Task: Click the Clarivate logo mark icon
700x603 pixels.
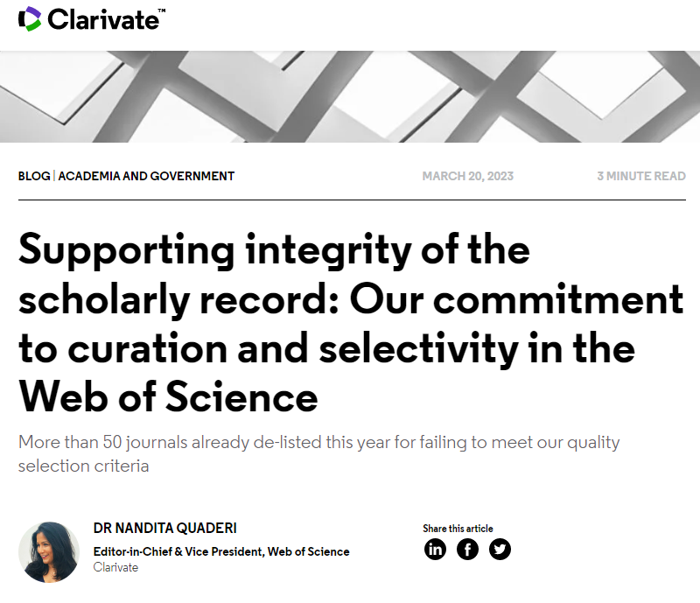Action: [30, 18]
